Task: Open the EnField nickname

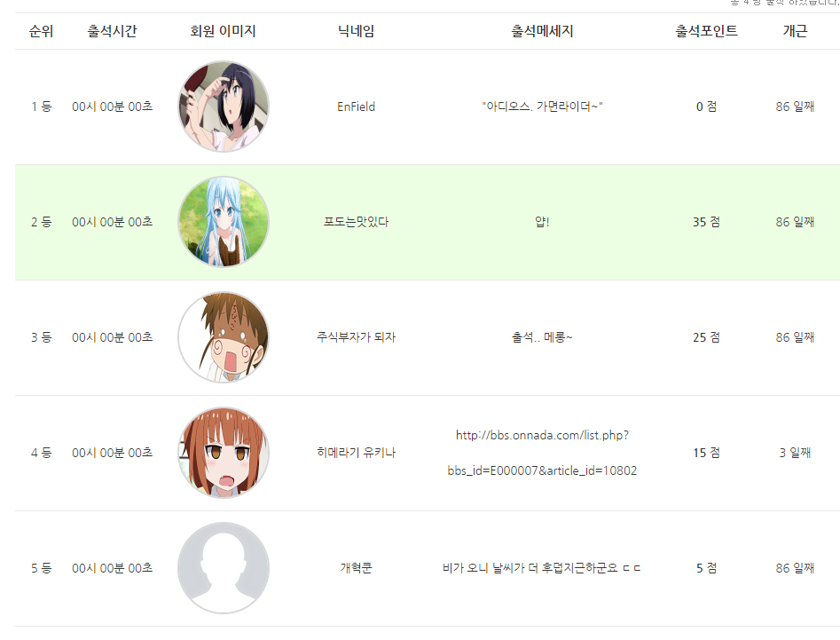Action: pos(357,107)
